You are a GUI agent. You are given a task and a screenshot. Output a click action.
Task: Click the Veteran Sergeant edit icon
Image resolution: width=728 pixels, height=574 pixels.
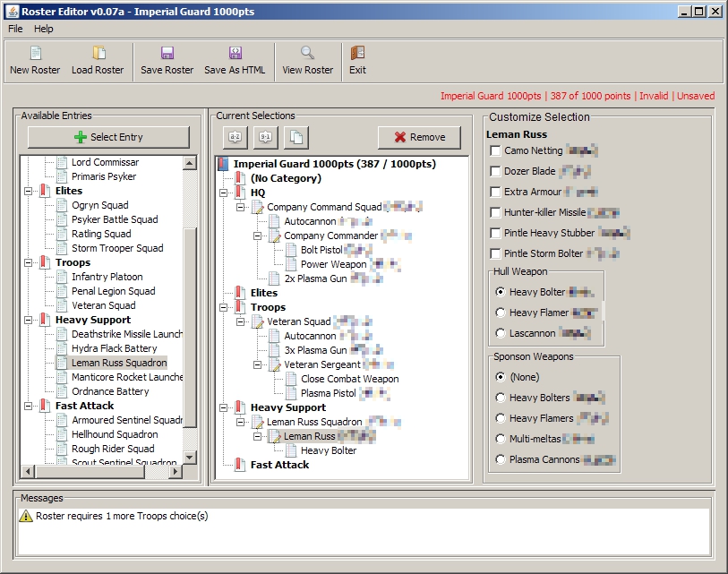click(x=275, y=364)
